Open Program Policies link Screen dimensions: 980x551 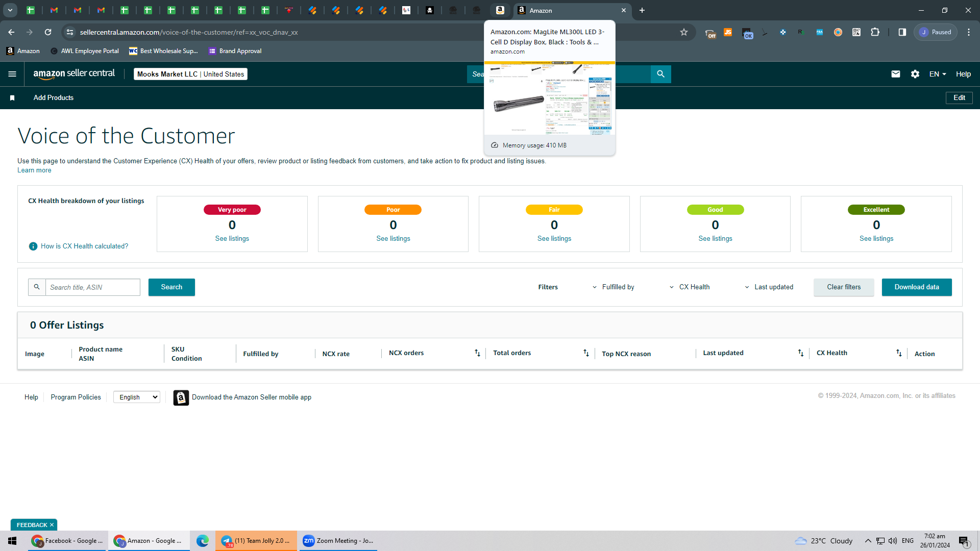click(x=76, y=397)
